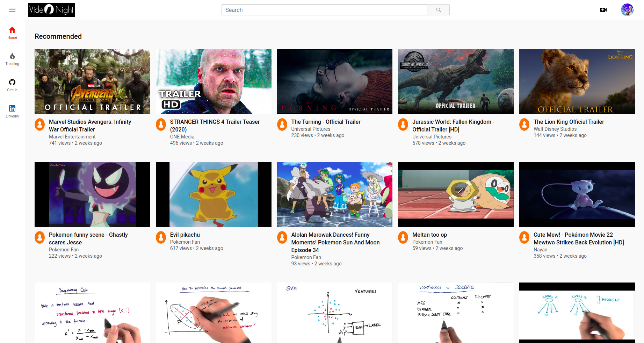The height and width of the screenshot is (343, 644).
Task: Focus the Search input field
Action: (x=324, y=10)
